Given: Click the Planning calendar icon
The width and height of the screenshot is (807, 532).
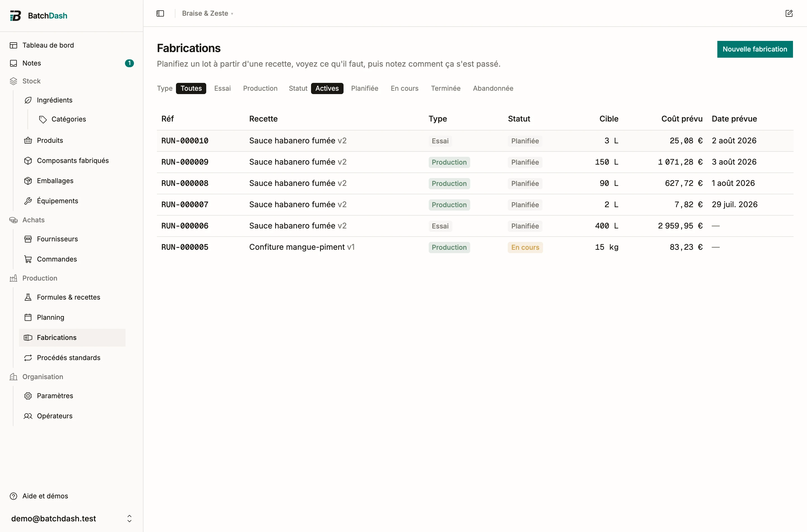Looking at the screenshot, I should coord(28,317).
